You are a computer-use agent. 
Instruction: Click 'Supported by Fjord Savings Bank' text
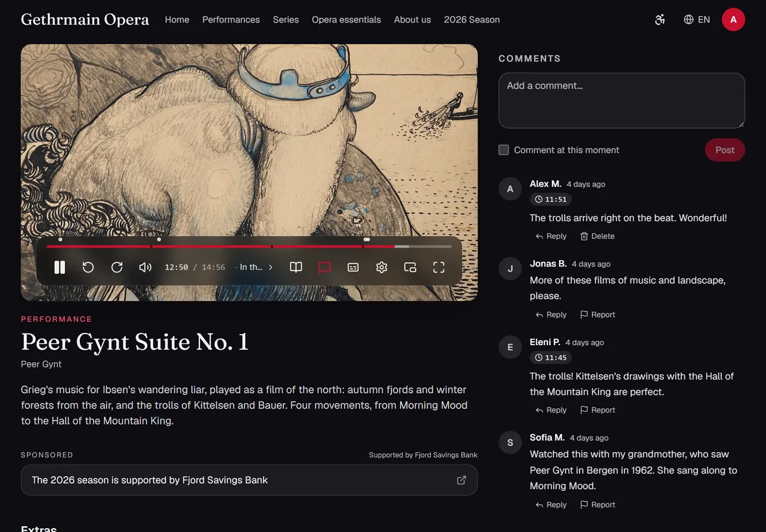tap(423, 455)
